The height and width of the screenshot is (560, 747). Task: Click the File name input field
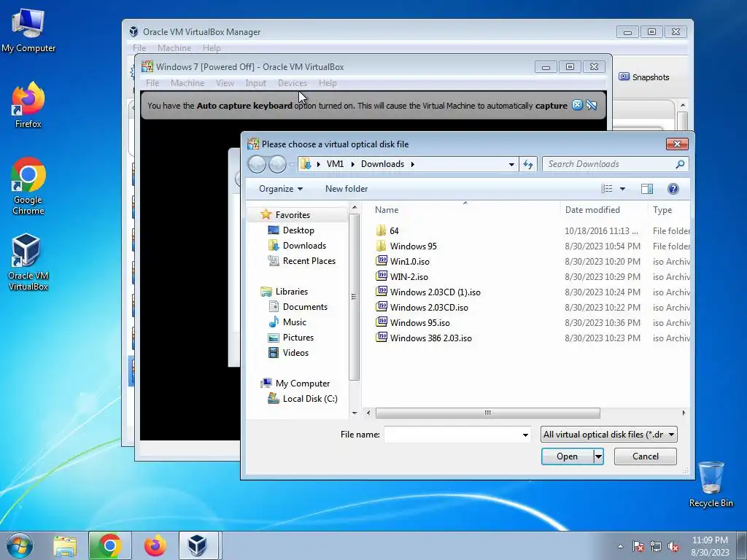click(x=452, y=435)
